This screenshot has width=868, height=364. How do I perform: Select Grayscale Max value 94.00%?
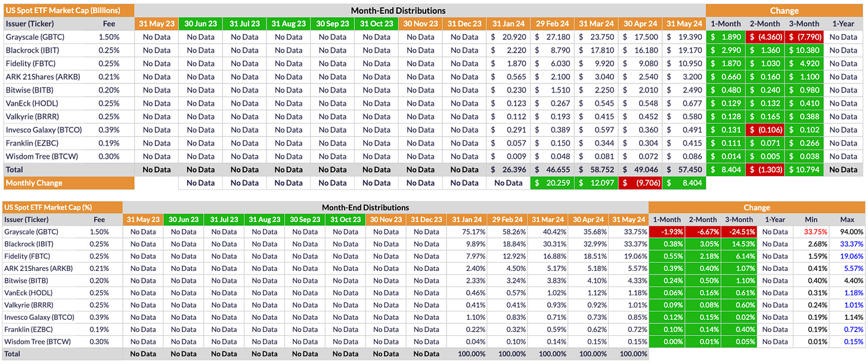click(847, 232)
